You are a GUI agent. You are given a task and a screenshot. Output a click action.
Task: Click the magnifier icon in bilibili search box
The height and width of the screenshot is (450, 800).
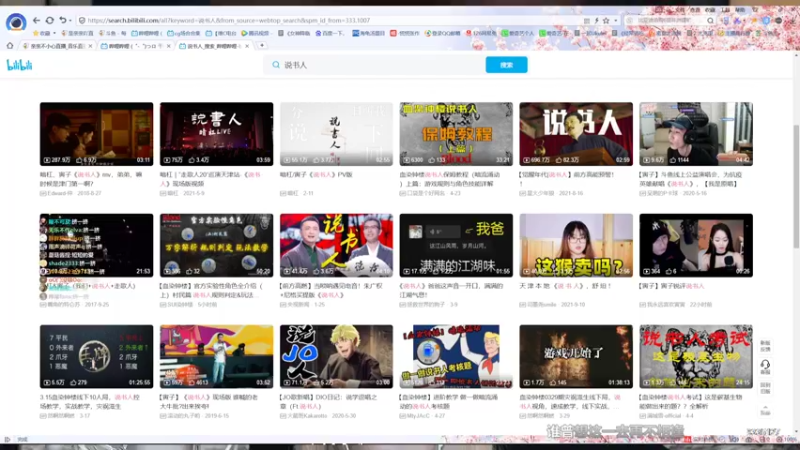276,65
